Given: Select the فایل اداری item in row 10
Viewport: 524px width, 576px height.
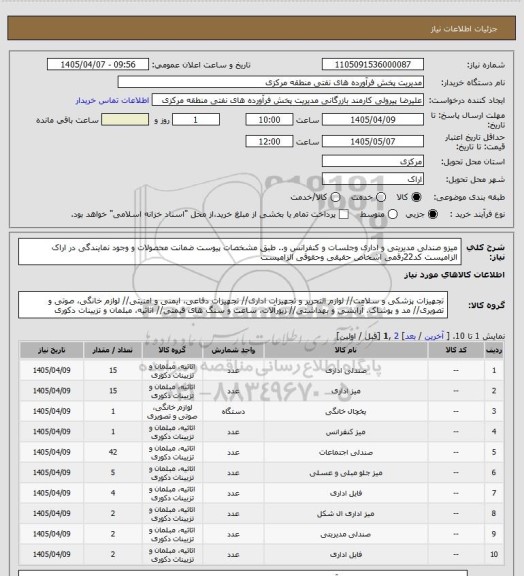Looking at the screenshot, I should [346, 554].
